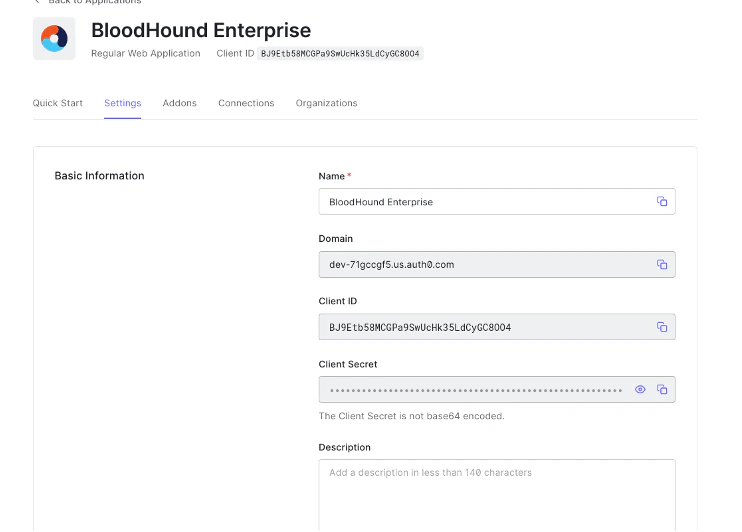Copy the Client Secret value
This screenshot has height=532, width=742.
(x=661, y=390)
